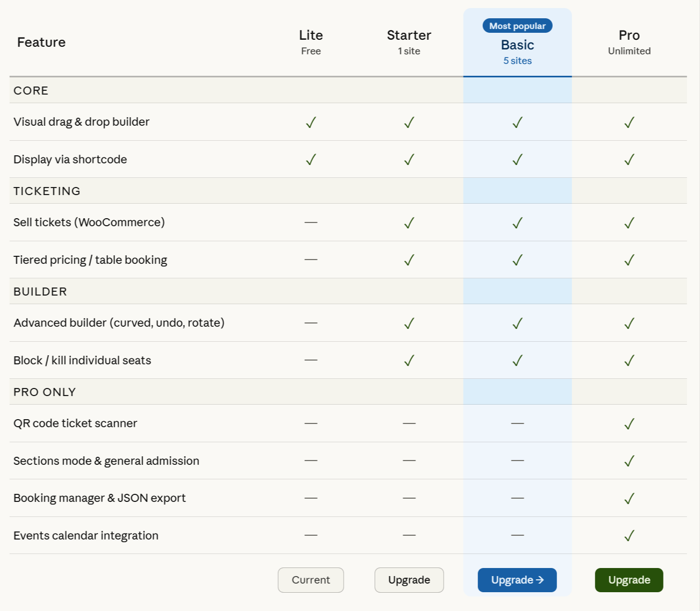
Task: Click the PRO ONLY section heading
Action: [45, 392]
